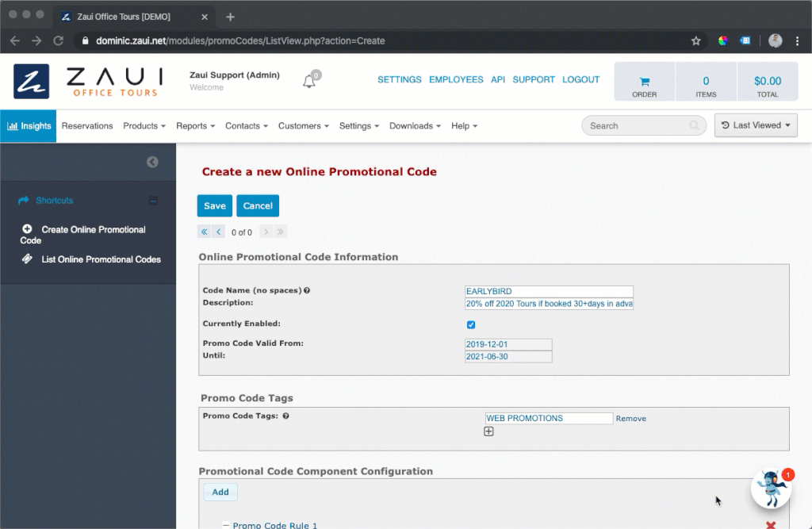
Task: Expand the Products dropdown menu
Action: [144, 125]
